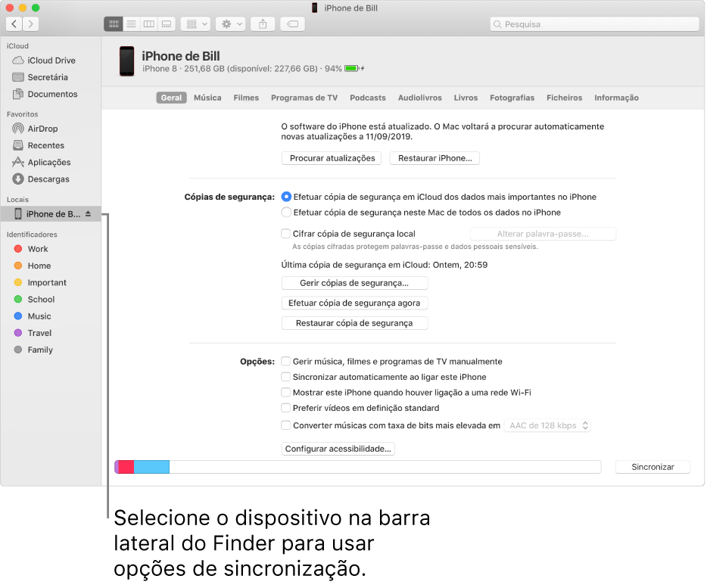
Task: Switch to column view in toolbar
Action: (149, 24)
